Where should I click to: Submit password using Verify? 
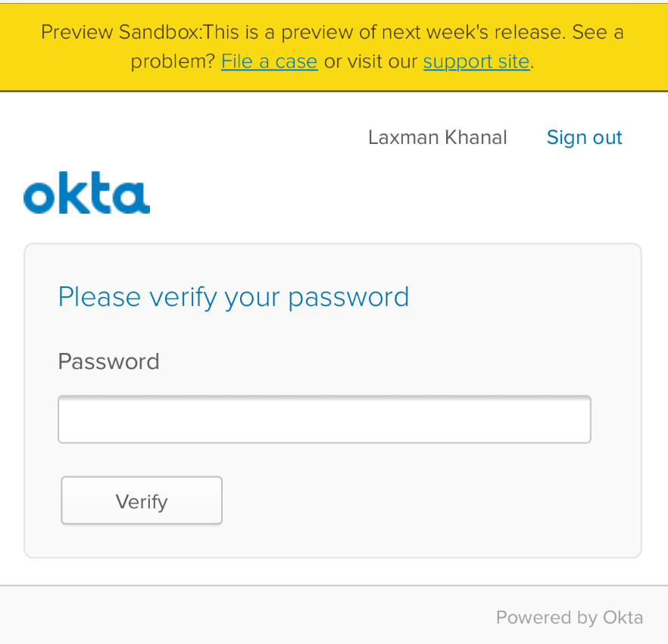point(142,500)
